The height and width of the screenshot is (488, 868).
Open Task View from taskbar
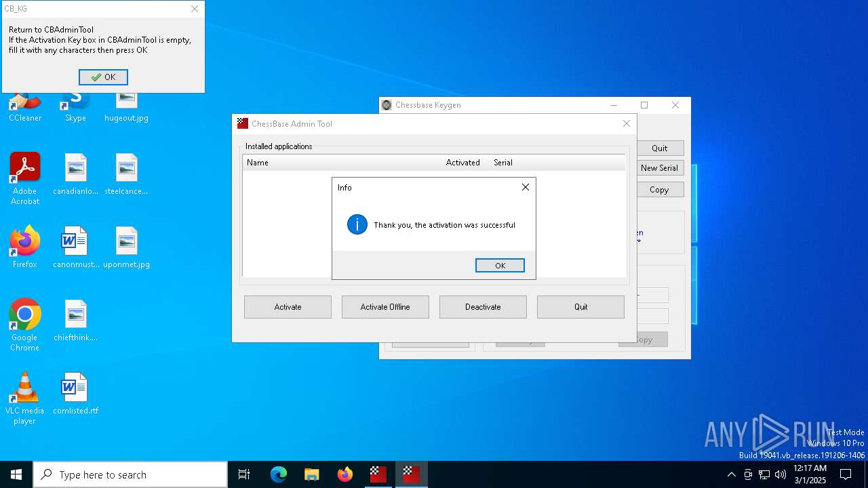(x=244, y=474)
